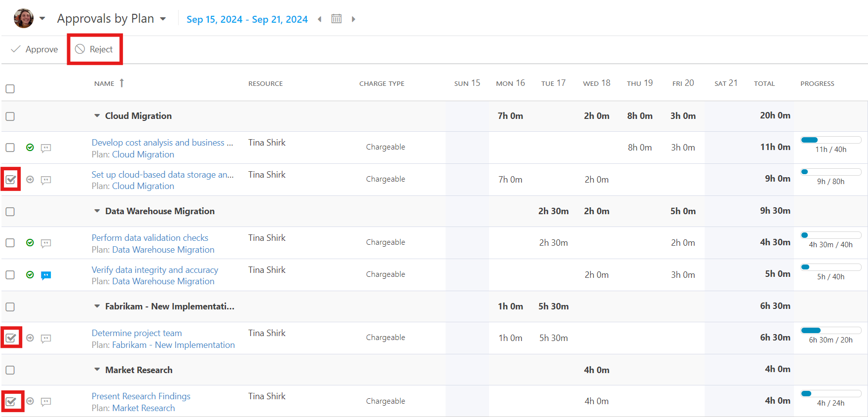
Task: Check the Market Research group checkbox
Action: [x=10, y=370]
